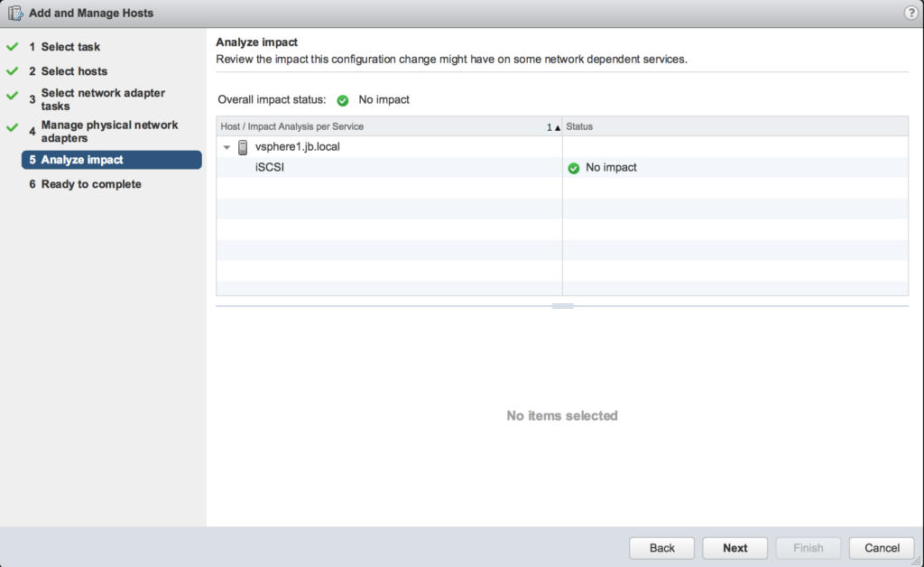Image resolution: width=924 pixels, height=567 pixels.
Task: Click the green check icon beside iSCSI status
Action: [x=573, y=168]
